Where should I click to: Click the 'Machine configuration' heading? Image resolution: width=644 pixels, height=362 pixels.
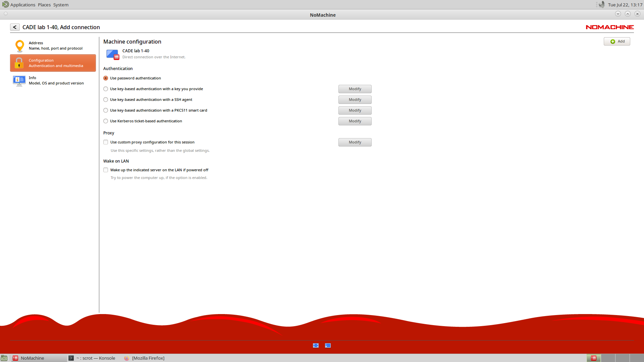point(132,42)
